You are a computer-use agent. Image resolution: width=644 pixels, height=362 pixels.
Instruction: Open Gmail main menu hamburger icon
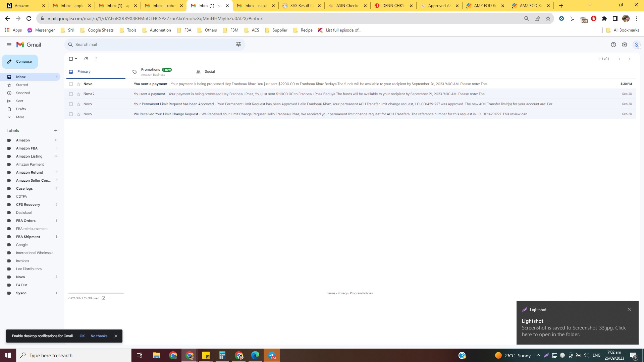(x=9, y=45)
